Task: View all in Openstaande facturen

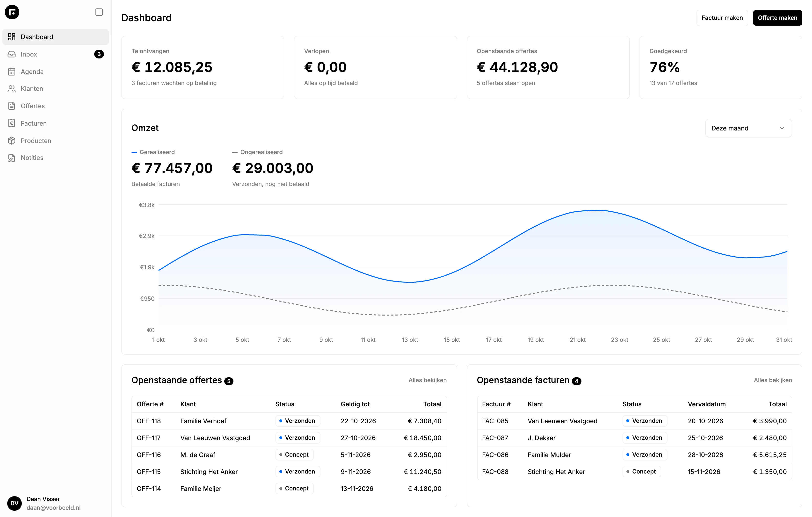Action: [x=773, y=380]
